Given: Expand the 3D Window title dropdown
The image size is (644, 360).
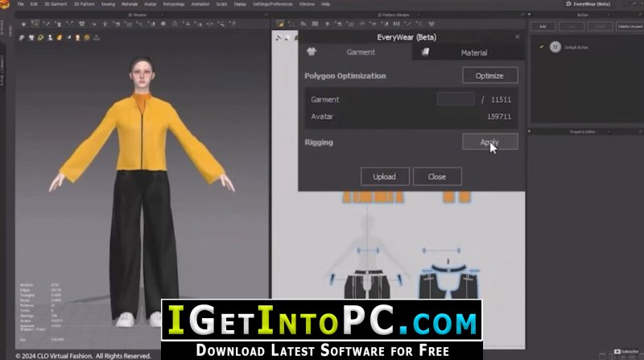Looking at the screenshot, I should click(x=162, y=14).
